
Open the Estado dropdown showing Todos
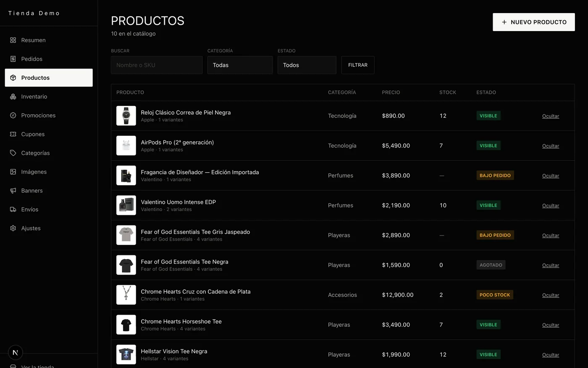coord(307,65)
